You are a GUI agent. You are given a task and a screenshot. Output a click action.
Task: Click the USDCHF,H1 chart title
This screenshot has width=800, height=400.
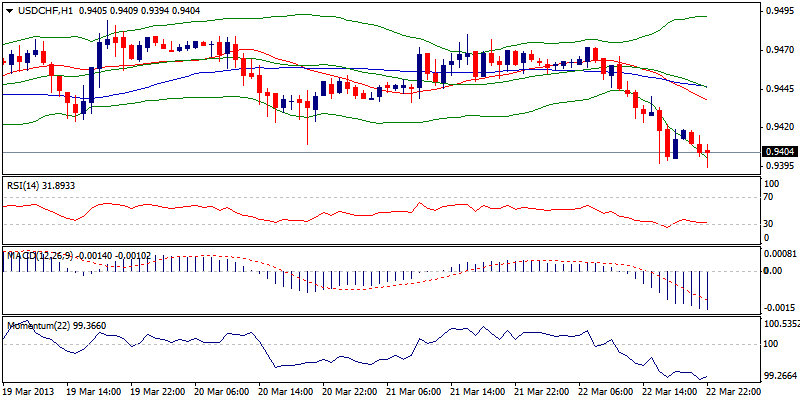[42, 10]
